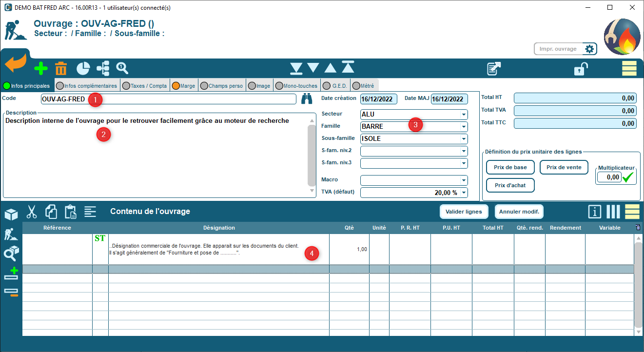Jump to last record arrow icon
Image resolution: width=644 pixels, height=352 pixels.
point(296,69)
